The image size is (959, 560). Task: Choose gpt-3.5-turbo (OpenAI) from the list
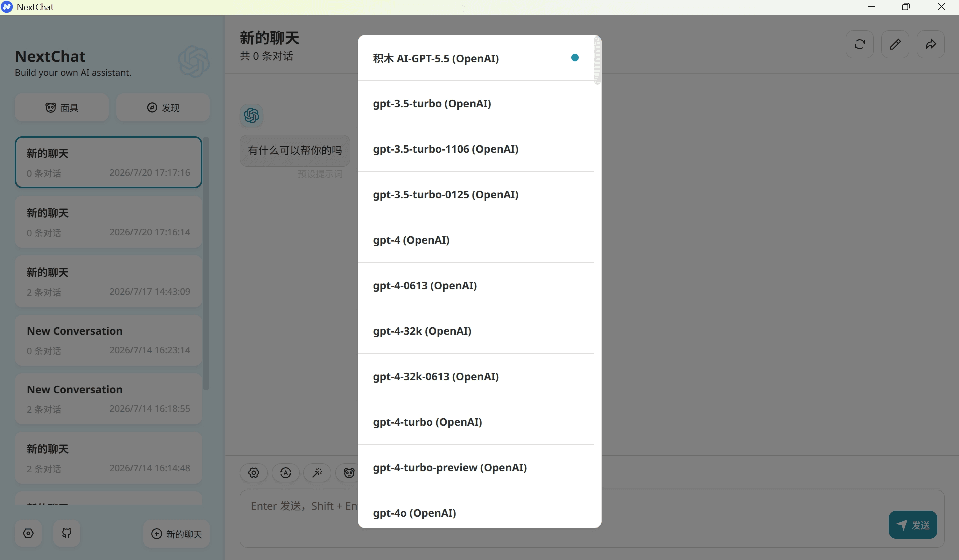pyautogui.click(x=476, y=104)
